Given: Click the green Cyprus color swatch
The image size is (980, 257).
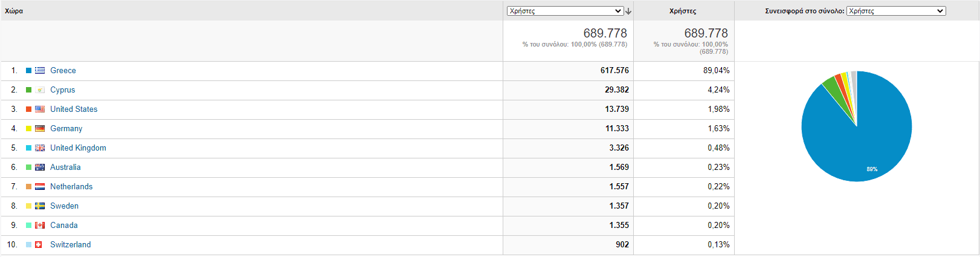Looking at the screenshot, I should click(28, 90).
